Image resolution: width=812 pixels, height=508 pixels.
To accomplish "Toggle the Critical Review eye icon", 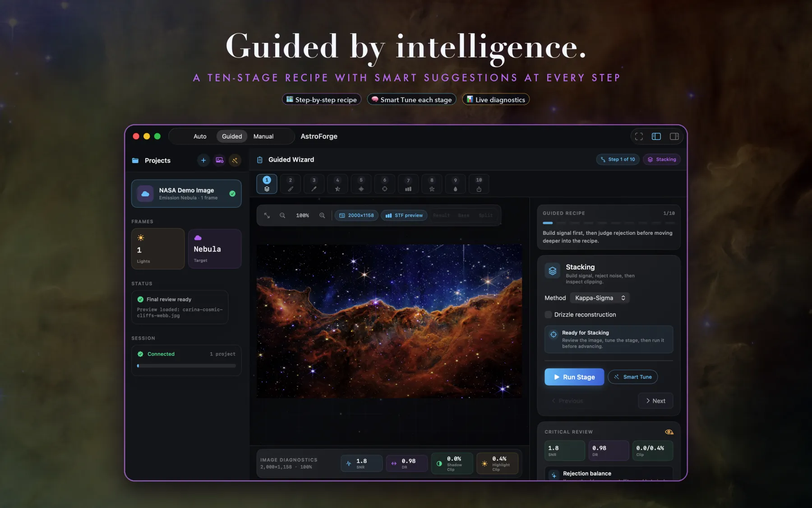I will click(669, 432).
